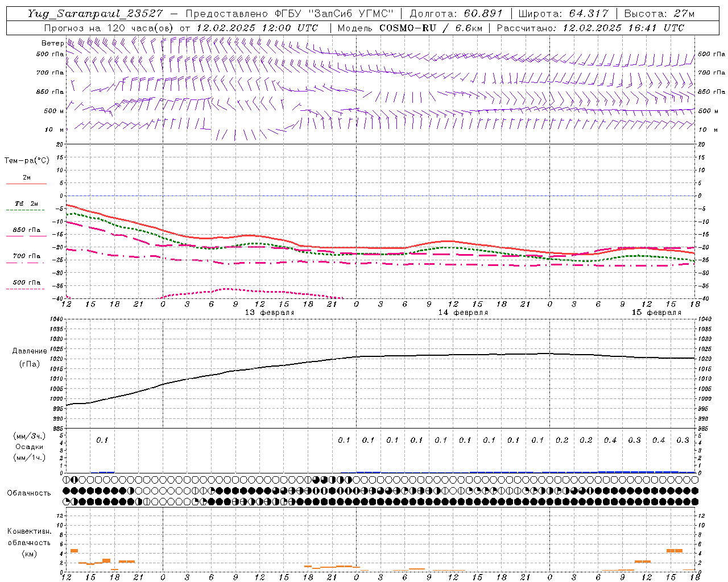Click the latitude value 64.317
This screenshot has width=728, height=582.
(x=588, y=14)
